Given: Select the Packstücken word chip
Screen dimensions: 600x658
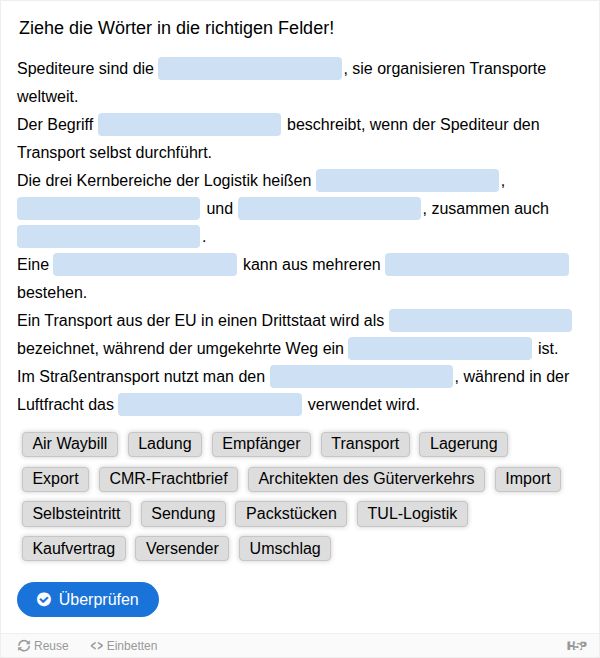Looking at the screenshot, I should tap(291, 513).
